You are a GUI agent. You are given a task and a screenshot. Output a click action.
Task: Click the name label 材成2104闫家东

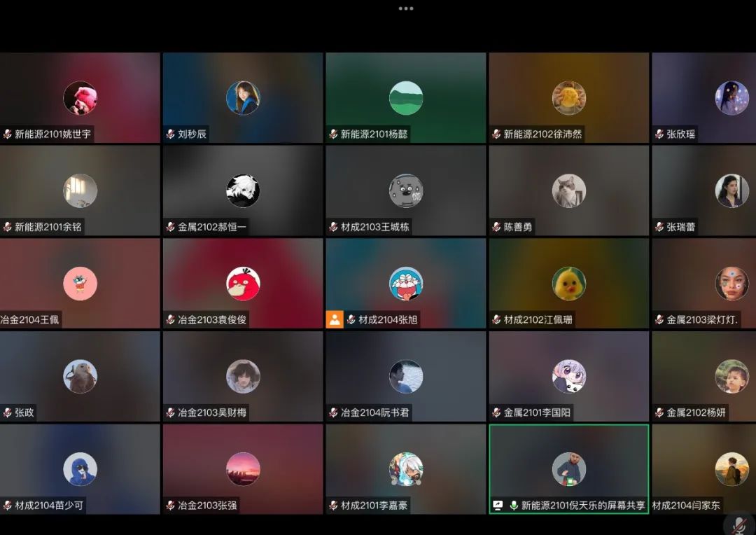[x=686, y=505]
